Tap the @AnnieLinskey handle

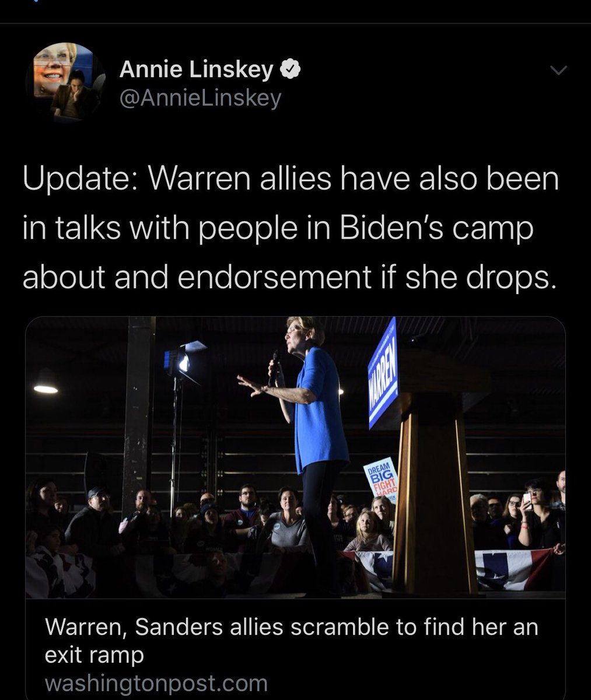[x=200, y=98]
